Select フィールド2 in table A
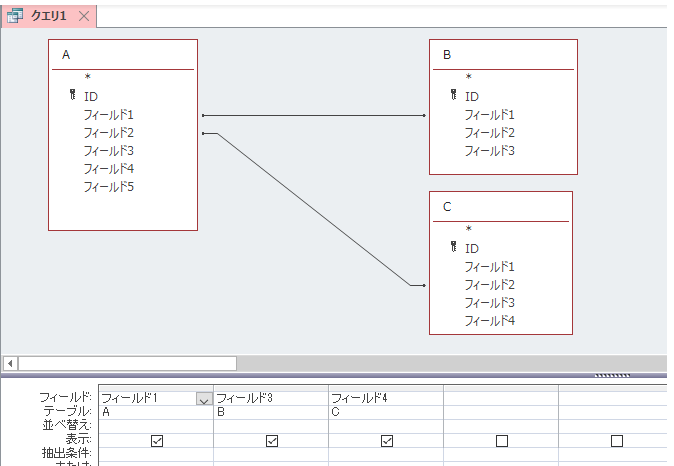Viewport: 674px width, 466px height. (108, 133)
